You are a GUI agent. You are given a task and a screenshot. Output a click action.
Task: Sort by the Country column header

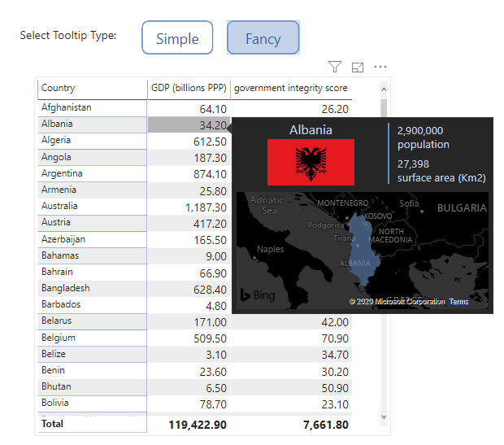(59, 88)
